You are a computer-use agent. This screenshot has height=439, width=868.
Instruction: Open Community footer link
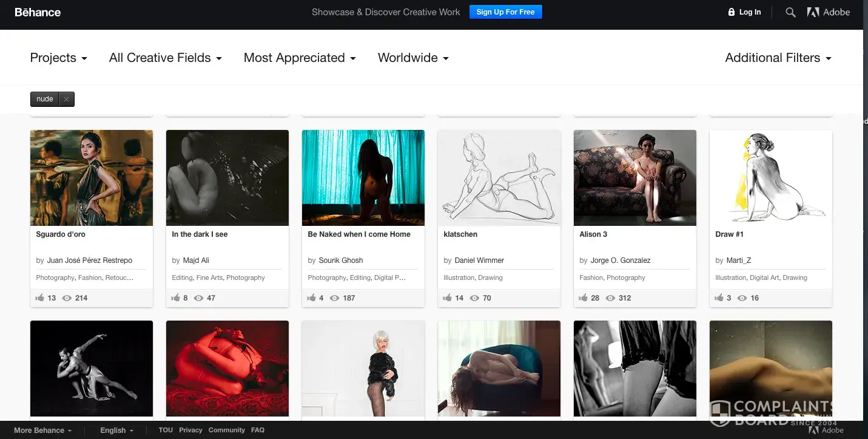pyautogui.click(x=227, y=430)
